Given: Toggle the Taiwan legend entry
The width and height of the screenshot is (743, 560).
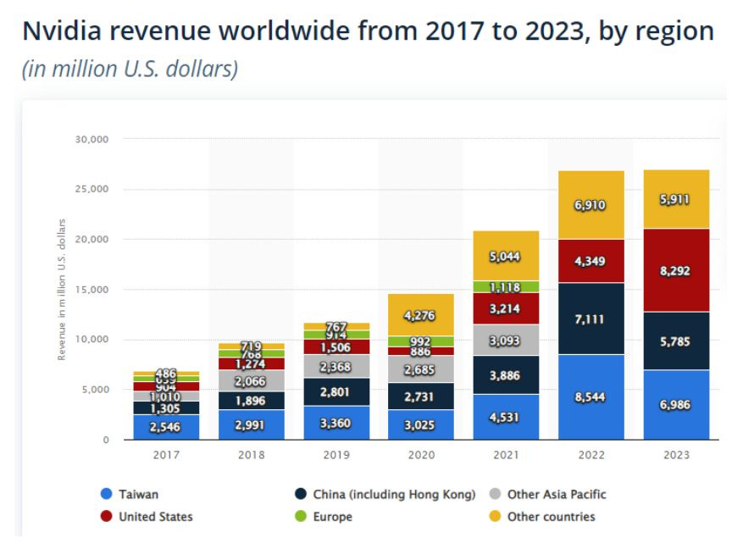Looking at the screenshot, I should coord(130,494).
